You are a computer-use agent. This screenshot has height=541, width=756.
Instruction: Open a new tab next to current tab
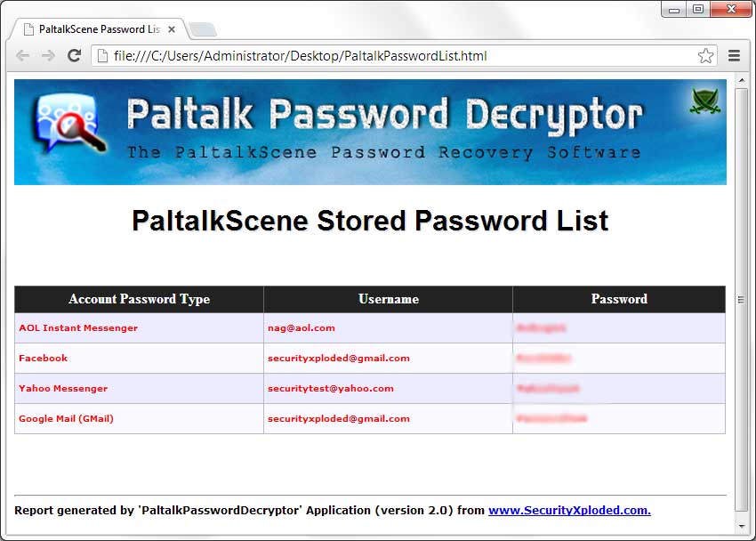[x=203, y=30]
